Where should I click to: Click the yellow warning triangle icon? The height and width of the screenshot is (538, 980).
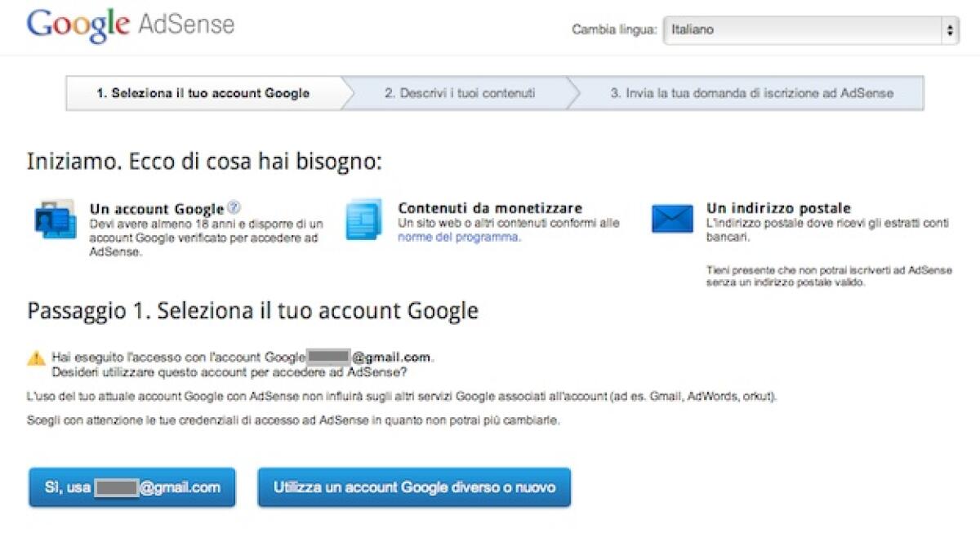(36, 358)
